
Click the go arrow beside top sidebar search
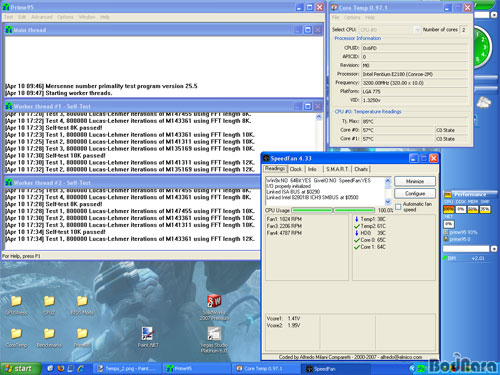(494, 15)
